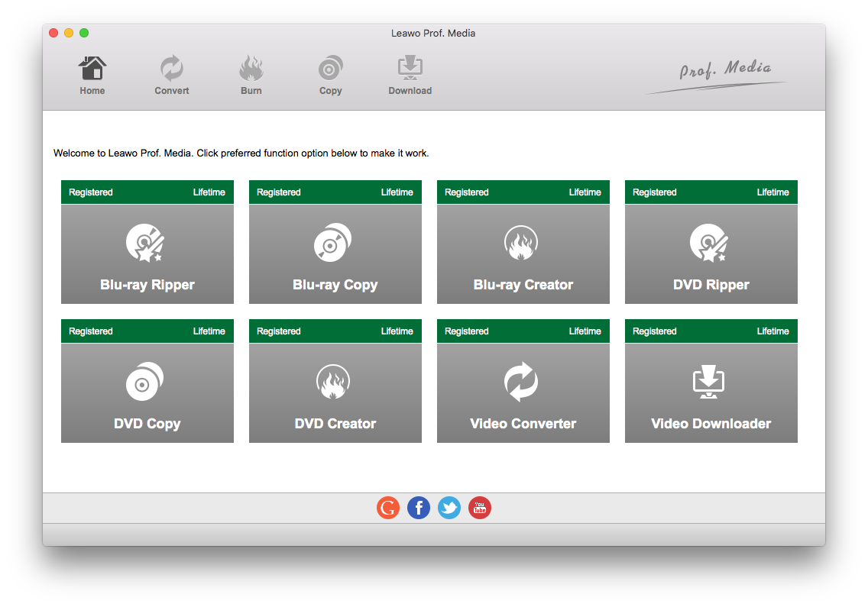The image size is (868, 607).
Task: Open the Download toolbar icon
Action: click(410, 67)
